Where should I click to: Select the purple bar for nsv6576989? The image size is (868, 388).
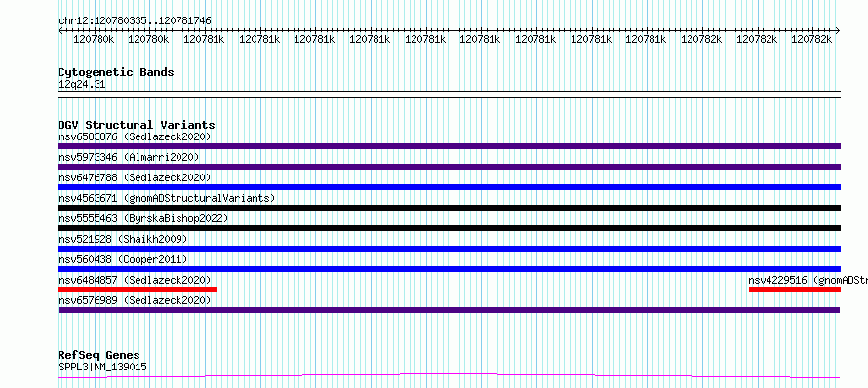coord(449,310)
